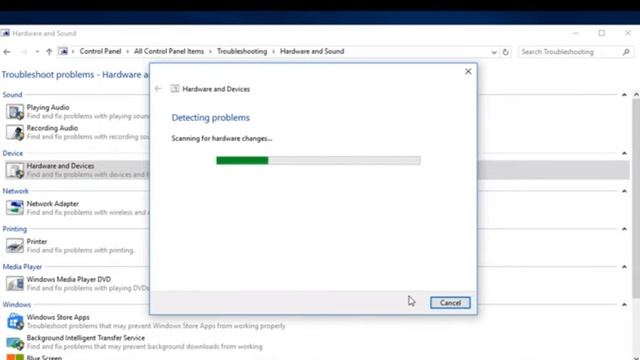Click Recording Audio link text
640x360 pixels.
point(52,128)
